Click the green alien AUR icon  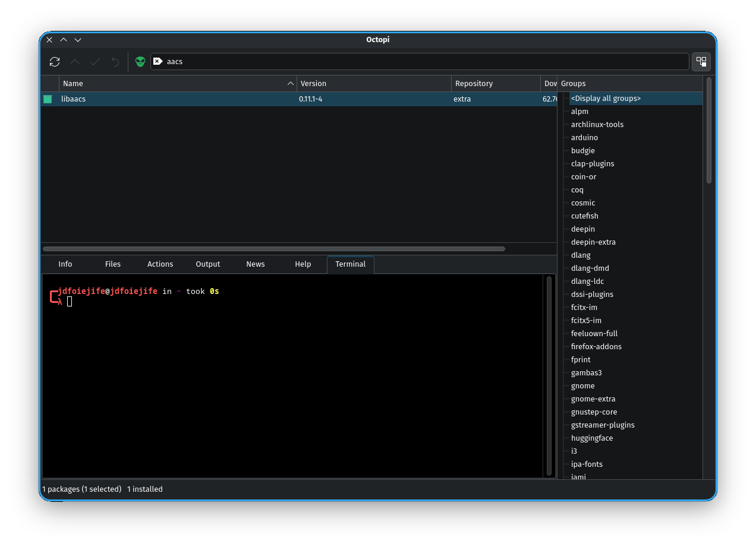140,62
